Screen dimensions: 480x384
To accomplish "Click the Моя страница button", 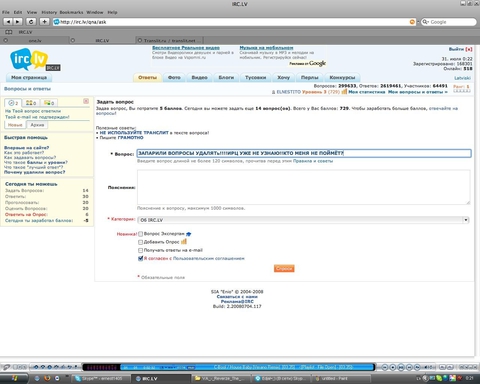I will 29,78.
